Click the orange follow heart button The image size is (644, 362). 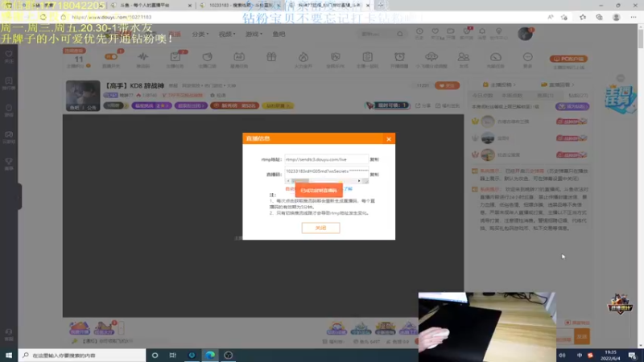pyautogui.click(x=447, y=85)
